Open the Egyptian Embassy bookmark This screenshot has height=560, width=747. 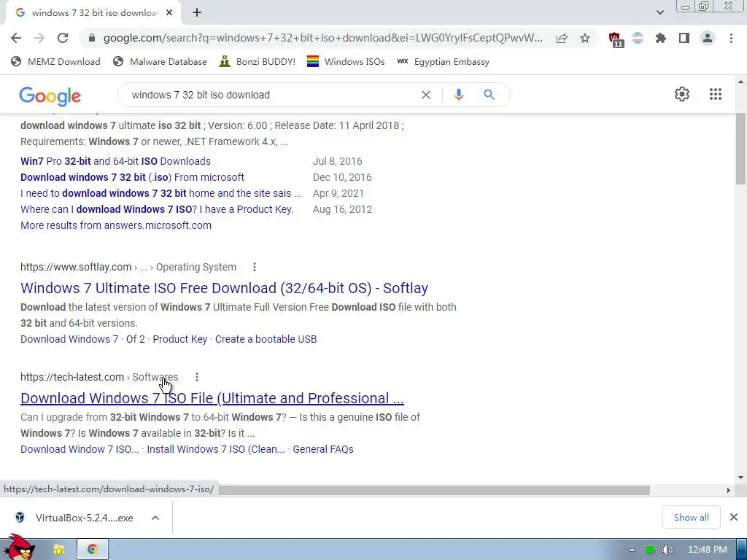pyautogui.click(x=443, y=62)
